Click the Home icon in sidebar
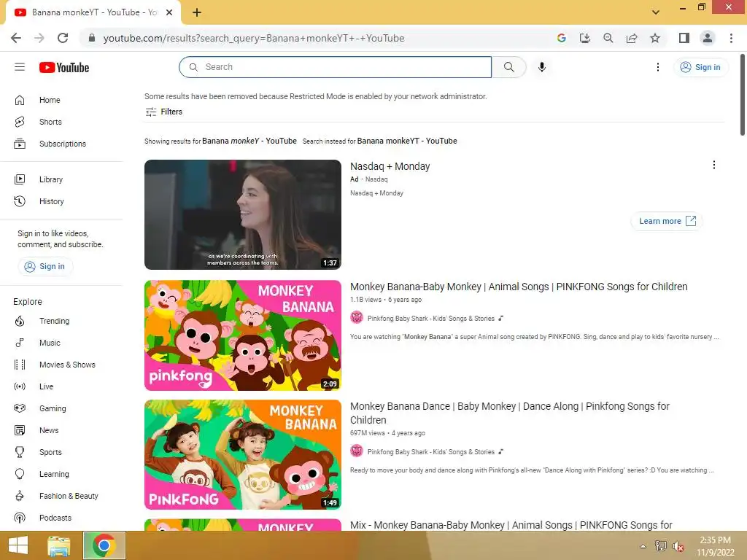 click(20, 100)
